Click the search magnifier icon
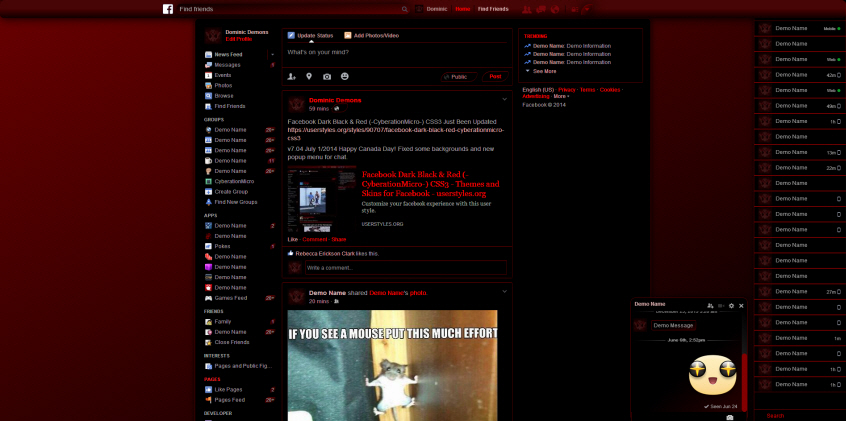This screenshot has height=421, width=846. (405, 9)
